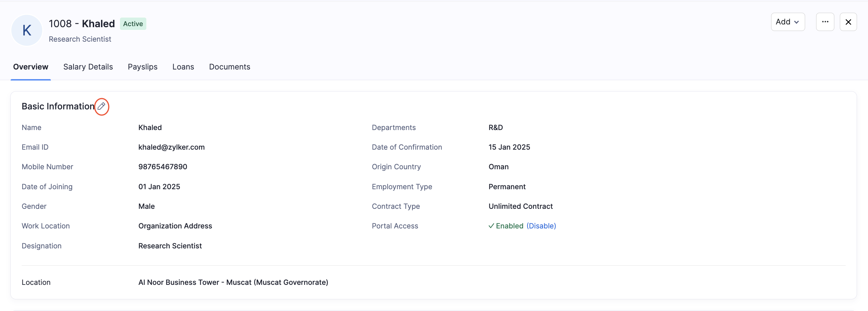Click Research Scientist subtitle under the name
The height and width of the screenshot is (311, 868).
(x=80, y=39)
